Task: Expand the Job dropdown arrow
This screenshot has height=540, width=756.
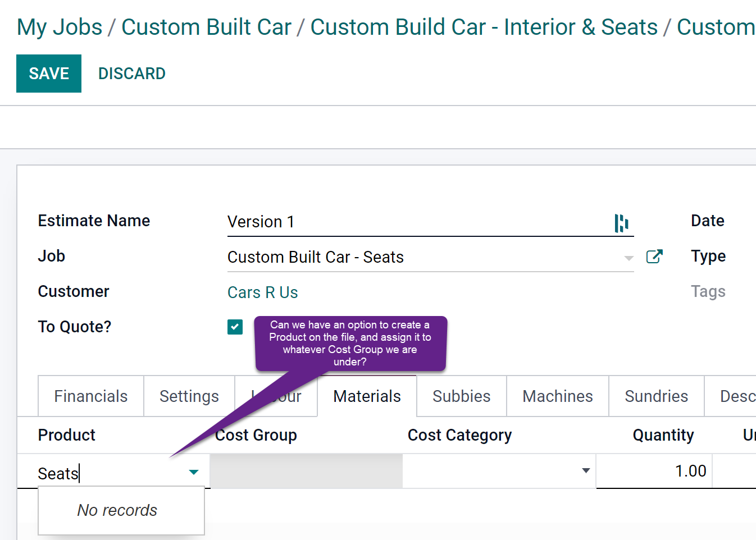Action: [629, 258]
